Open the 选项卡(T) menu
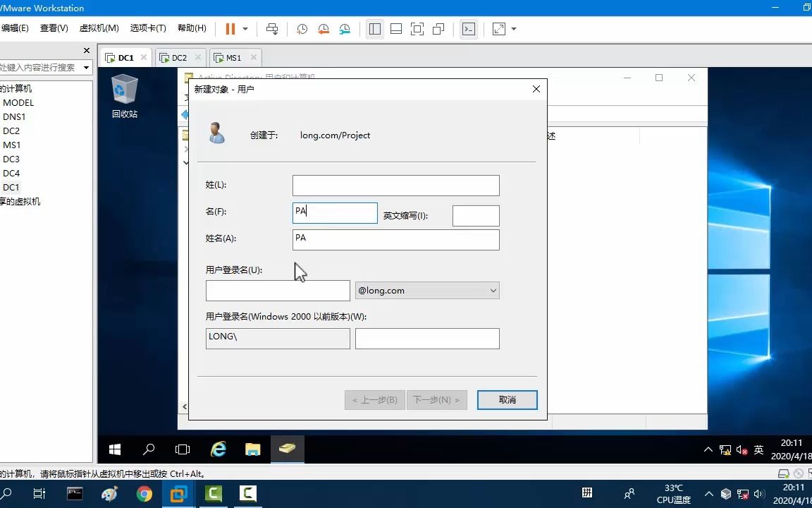 pyautogui.click(x=148, y=28)
